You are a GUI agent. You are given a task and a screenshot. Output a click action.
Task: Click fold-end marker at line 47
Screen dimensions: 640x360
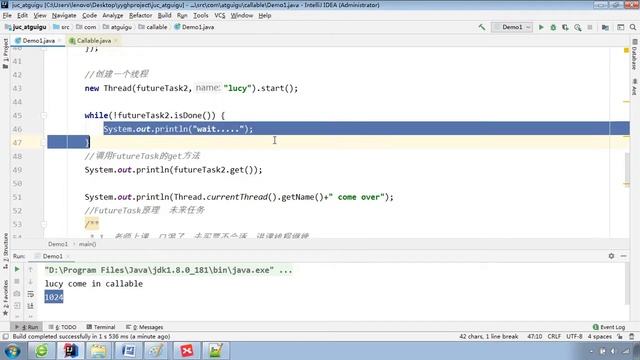pyautogui.click(x=44, y=142)
